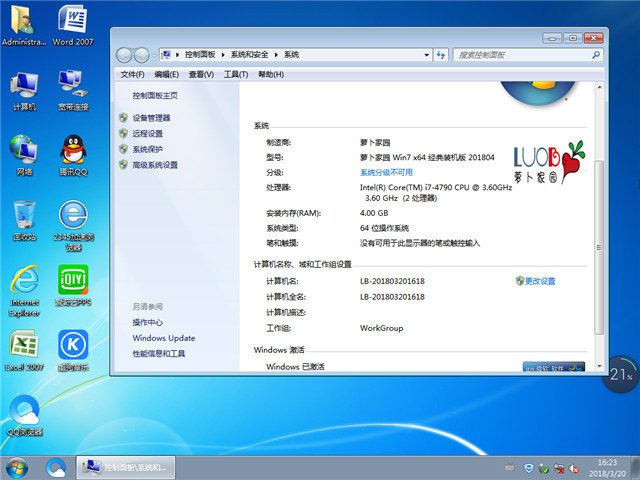
Task: Open the taskbar clock showing 16:23
Action: 607,468
